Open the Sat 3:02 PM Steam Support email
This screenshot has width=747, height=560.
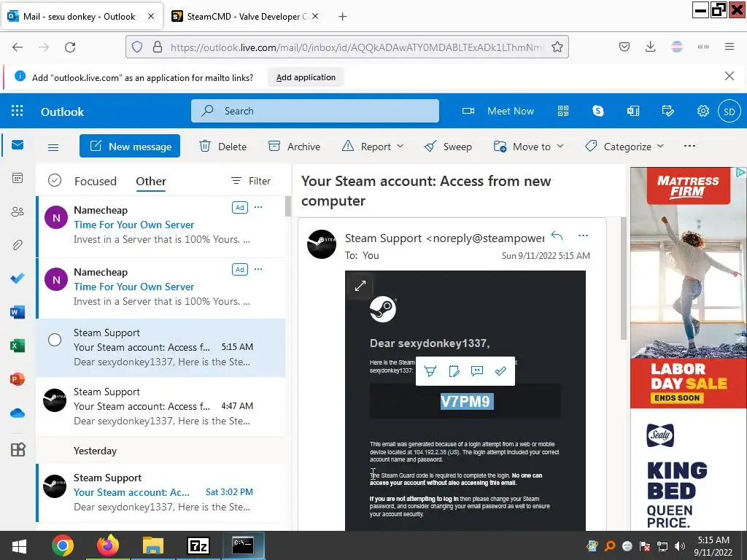point(161,492)
